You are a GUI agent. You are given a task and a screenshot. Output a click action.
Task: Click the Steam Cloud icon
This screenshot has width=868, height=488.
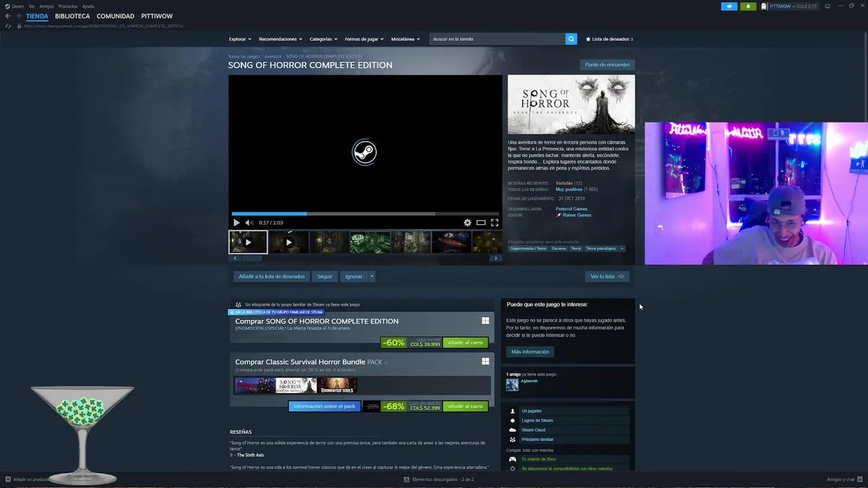point(513,430)
